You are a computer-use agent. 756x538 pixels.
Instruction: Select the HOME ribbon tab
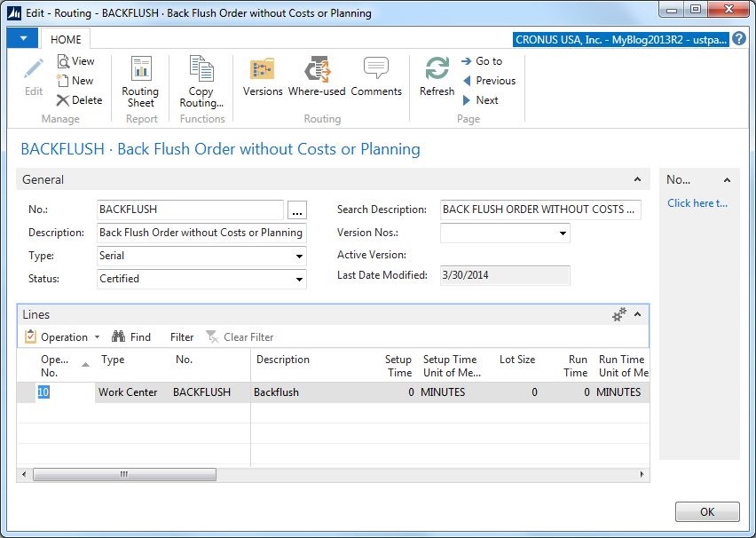pos(66,40)
